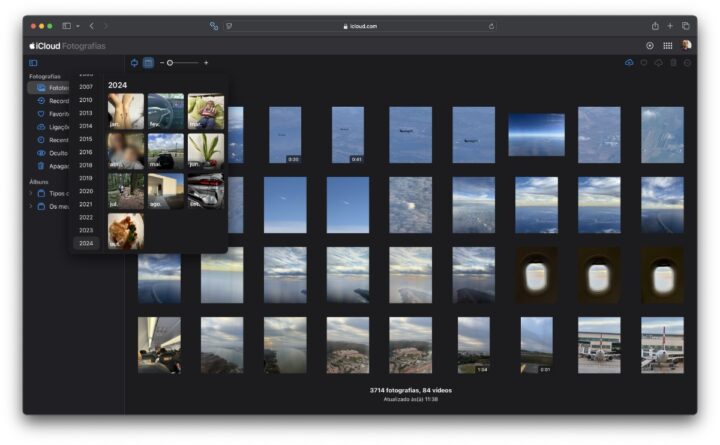Open the airplane cabin interior photo
Image resolution: width=720 pixels, height=445 pixels.
159,345
